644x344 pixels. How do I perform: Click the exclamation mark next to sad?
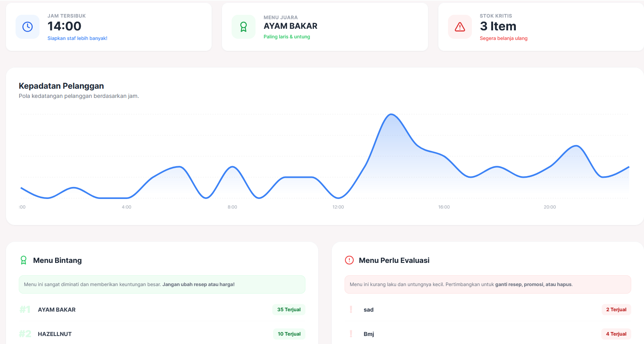351,310
